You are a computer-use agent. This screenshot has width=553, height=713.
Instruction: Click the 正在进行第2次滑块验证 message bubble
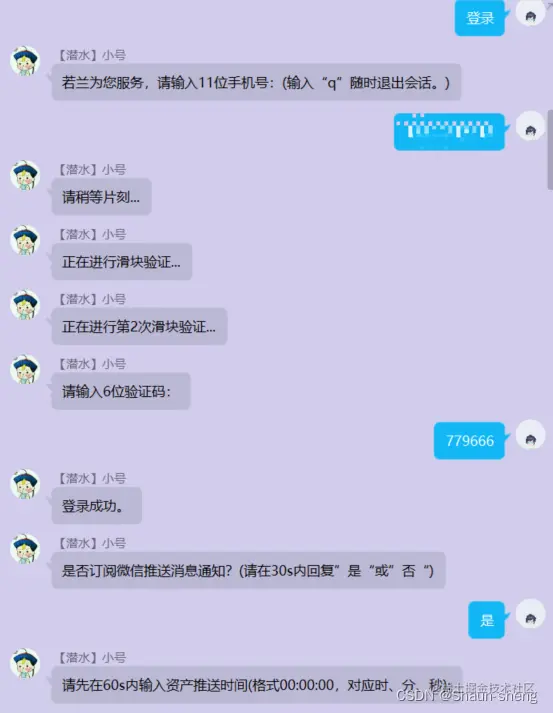pyautogui.click(x=140, y=326)
